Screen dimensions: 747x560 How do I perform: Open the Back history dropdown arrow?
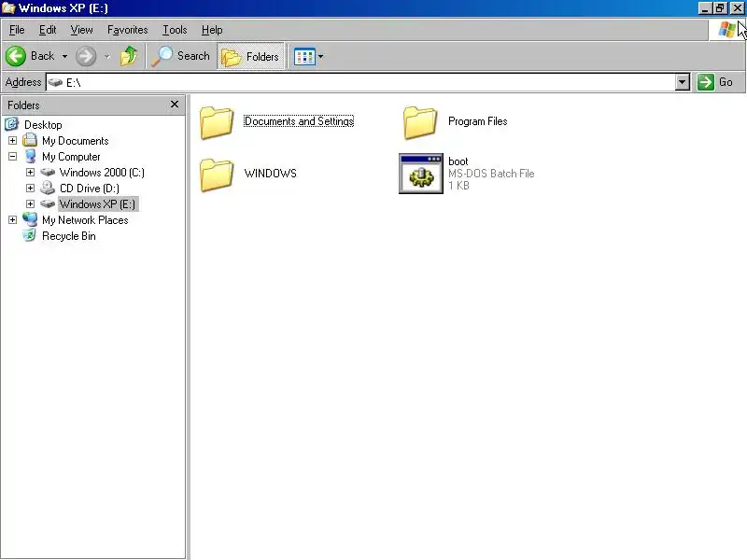pos(64,56)
